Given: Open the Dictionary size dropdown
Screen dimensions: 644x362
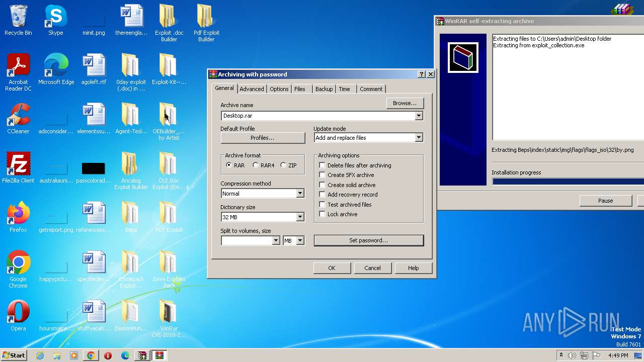Looking at the screenshot, I should point(300,217).
